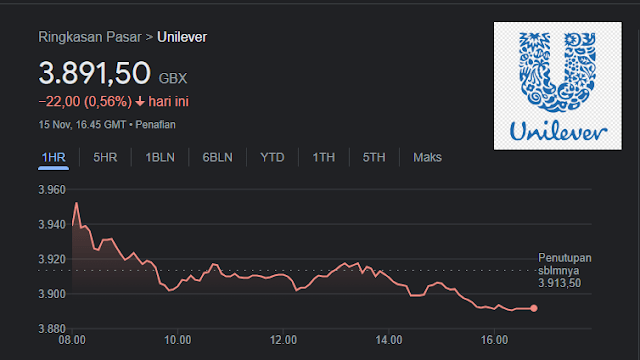Open the Unilever logo thumbnail
Image resolution: width=640 pixels, height=360 pixels.
[x=558, y=86]
